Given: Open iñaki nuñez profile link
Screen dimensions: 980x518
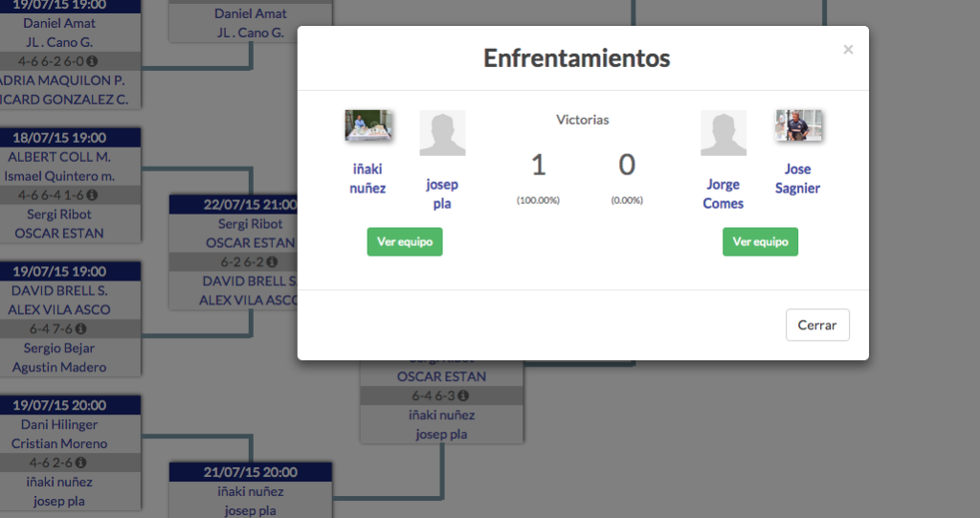Looking at the screenshot, I should pos(367,178).
